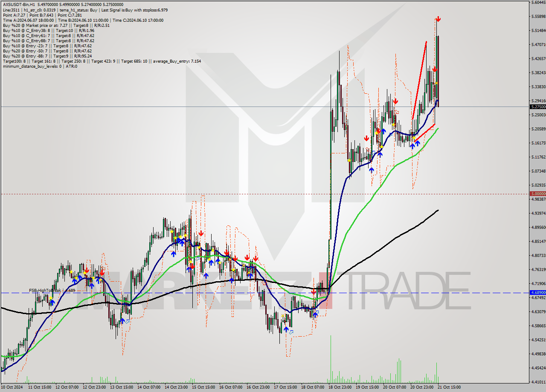Click the '18 Oct 07:00' time axis label
This screenshot has width=546, height=392.
tap(313, 387)
